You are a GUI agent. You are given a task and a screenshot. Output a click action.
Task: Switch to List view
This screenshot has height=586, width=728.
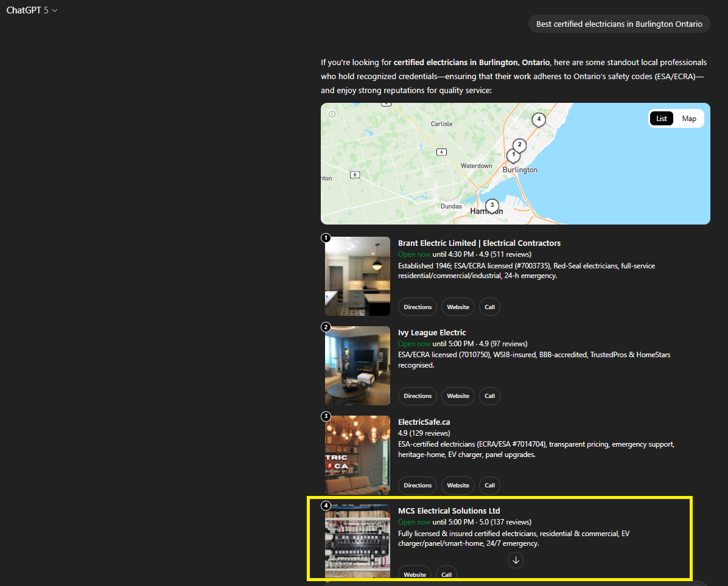point(661,119)
